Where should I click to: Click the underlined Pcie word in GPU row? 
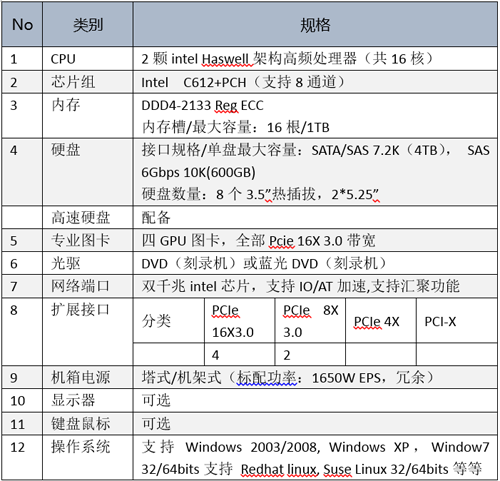(x=281, y=241)
